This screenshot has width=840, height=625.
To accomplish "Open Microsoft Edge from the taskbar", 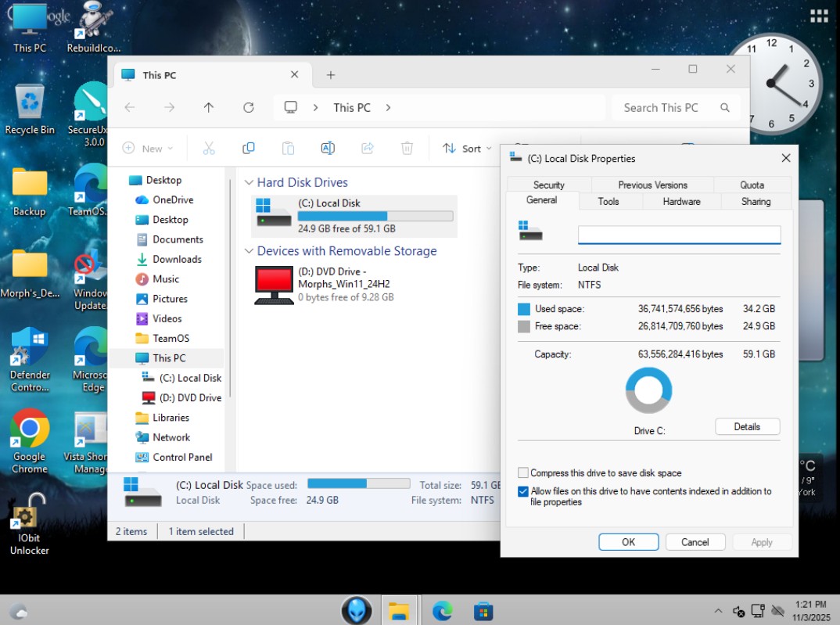I will coord(442,610).
